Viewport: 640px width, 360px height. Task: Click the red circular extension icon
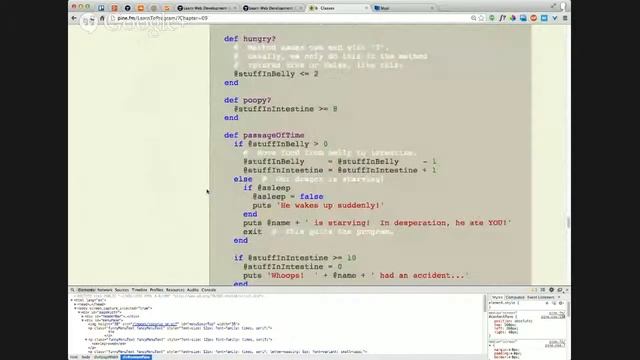click(x=533, y=18)
